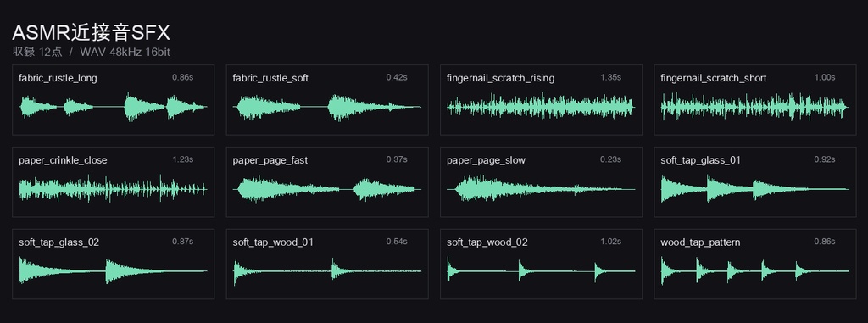
Task: Click the WAV 48kHz 16bit format text
Action: pyautogui.click(x=125, y=52)
